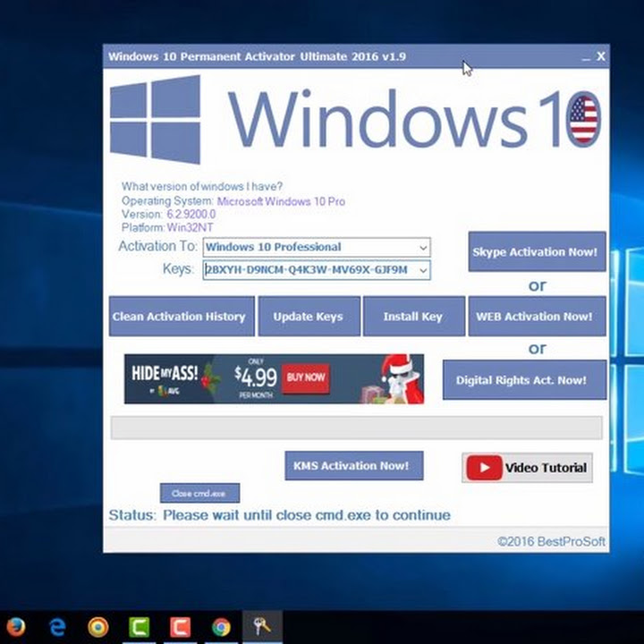Click the Install Key button
Image resolution: width=644 pixels, height=644 pixels.
point(414,317)
